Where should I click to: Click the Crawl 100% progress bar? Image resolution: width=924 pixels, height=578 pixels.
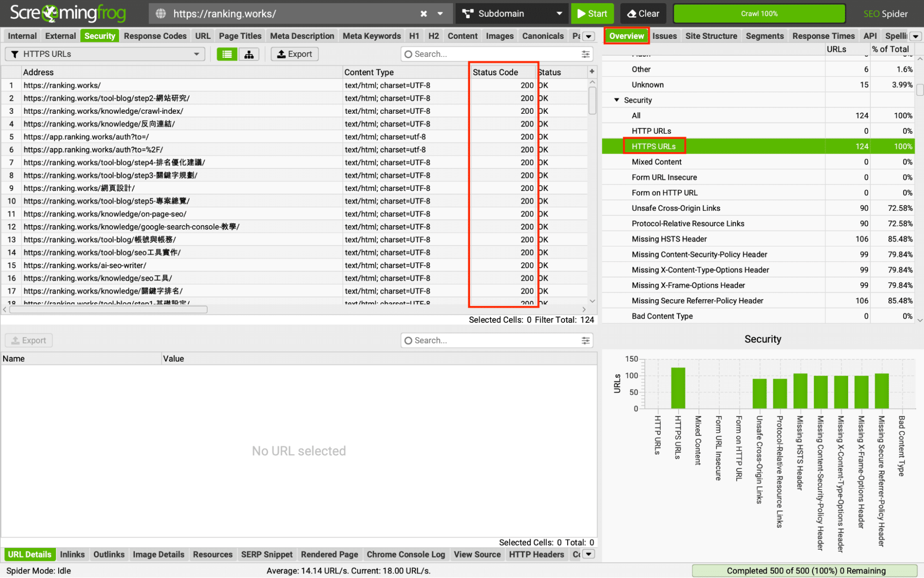coord(759,14)
